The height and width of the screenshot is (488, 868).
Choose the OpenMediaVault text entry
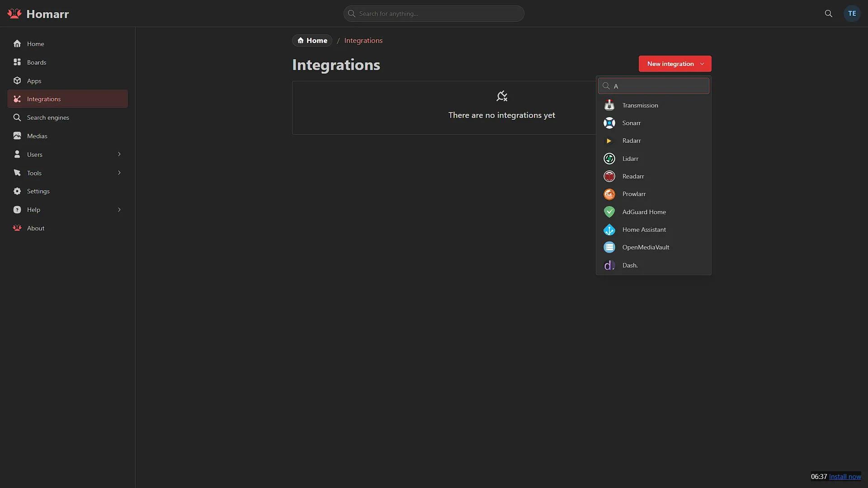coord(646,248)
